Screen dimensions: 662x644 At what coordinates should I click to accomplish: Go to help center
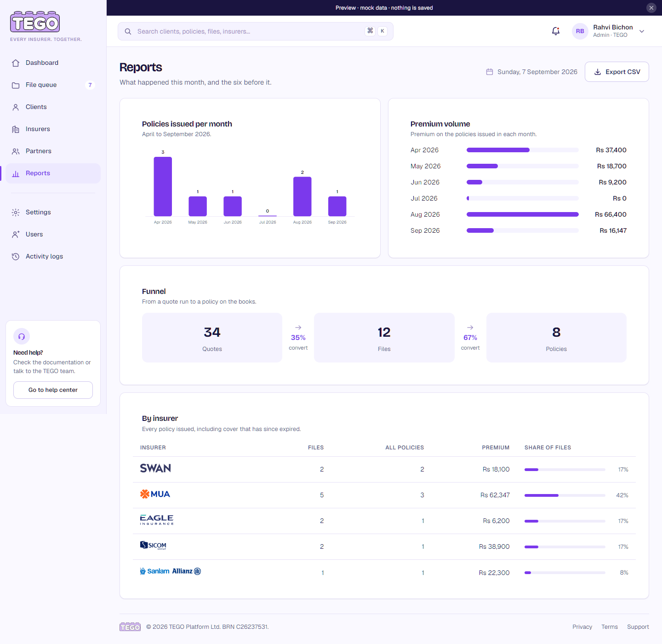[x=53, y=390]
